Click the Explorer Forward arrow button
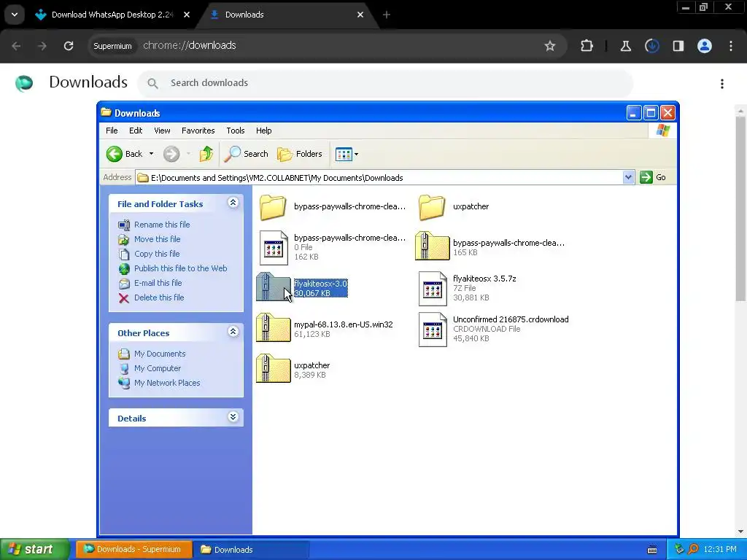747x560 pixels. (171, 154)
